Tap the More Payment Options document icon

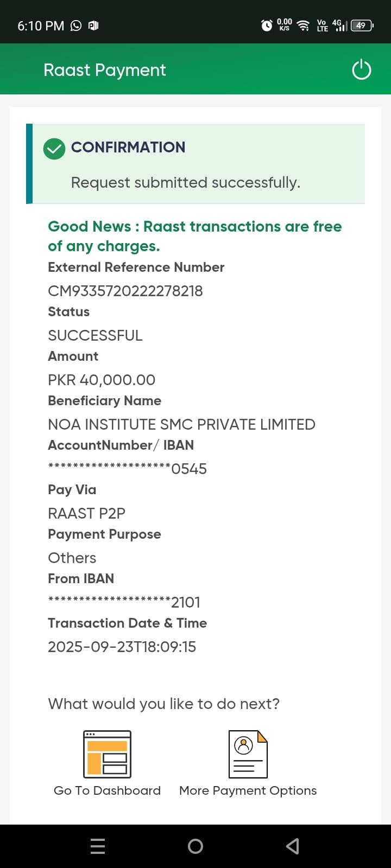click(248, 754)
